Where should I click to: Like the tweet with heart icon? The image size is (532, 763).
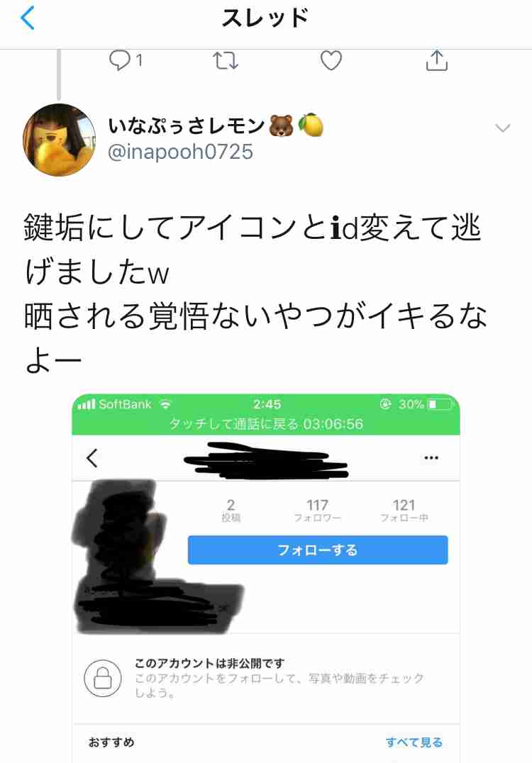click(331, 61)
